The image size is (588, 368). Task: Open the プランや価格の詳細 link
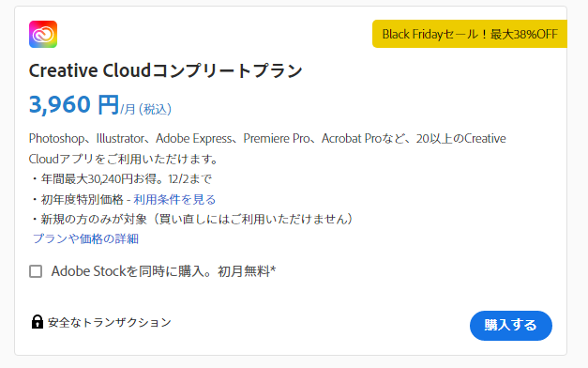86,238
